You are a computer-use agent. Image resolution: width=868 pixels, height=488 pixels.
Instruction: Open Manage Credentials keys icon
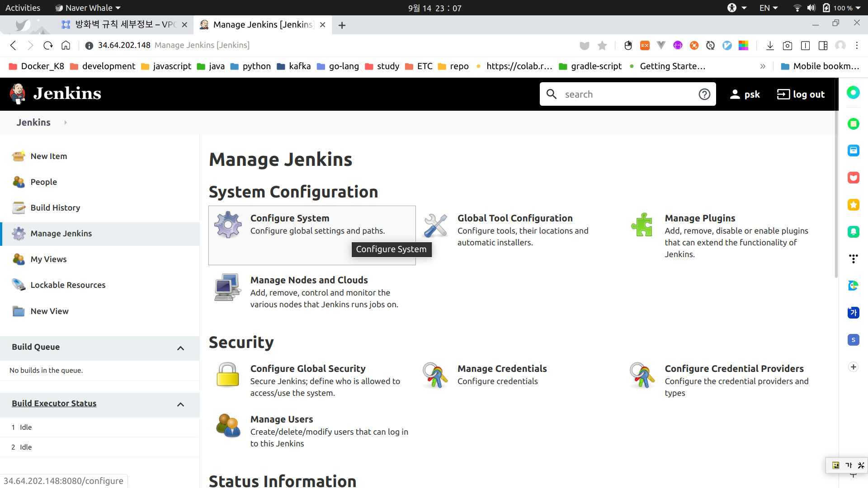[435, 375]
